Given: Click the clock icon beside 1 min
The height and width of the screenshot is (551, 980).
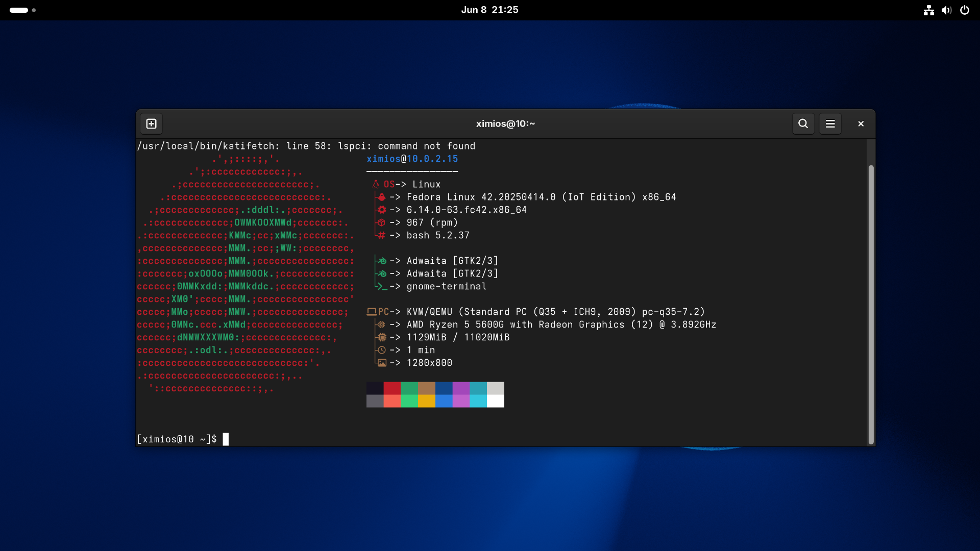Looking at the screenshot, I should coord(381,350).
